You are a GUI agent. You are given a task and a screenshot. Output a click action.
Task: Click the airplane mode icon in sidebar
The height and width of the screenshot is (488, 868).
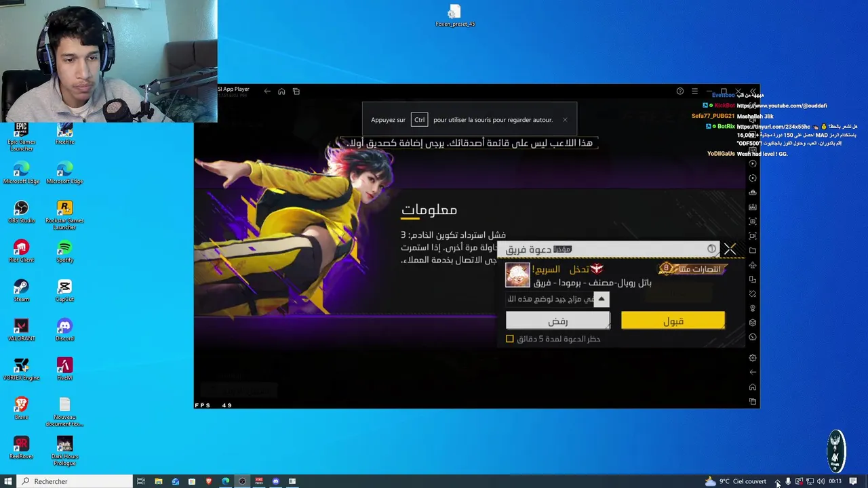tap(753, 265)
